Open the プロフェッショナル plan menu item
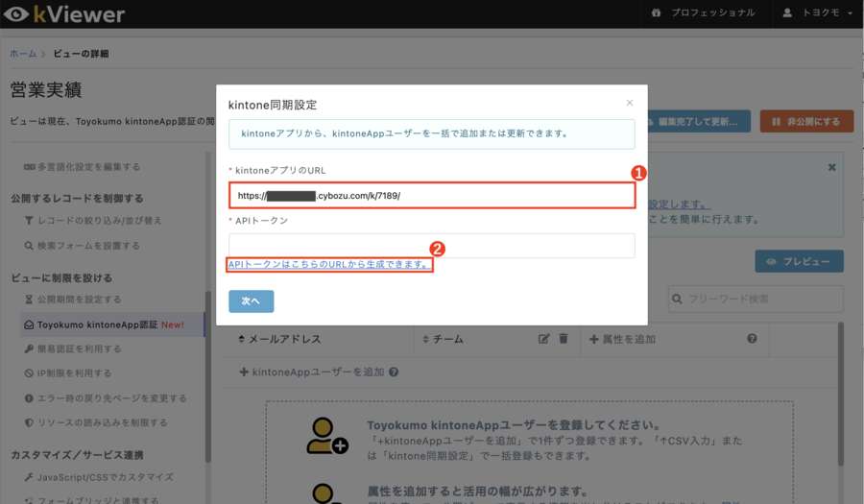 pos(703,12)
